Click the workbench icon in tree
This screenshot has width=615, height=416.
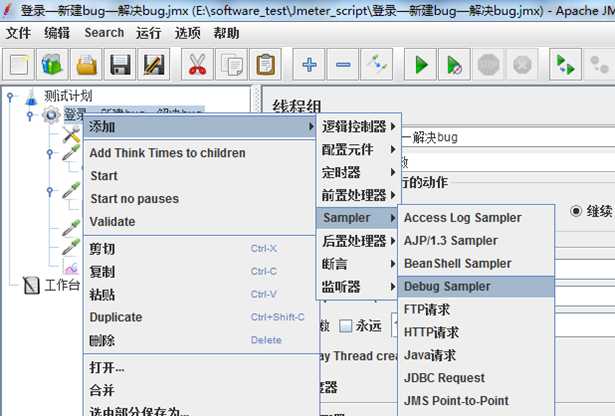click(31, 285)
